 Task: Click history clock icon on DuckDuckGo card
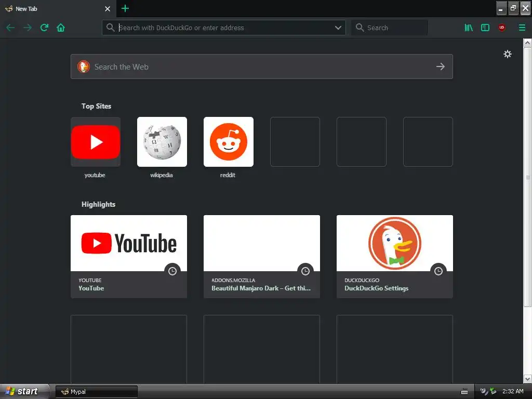[x=438, y=271]
